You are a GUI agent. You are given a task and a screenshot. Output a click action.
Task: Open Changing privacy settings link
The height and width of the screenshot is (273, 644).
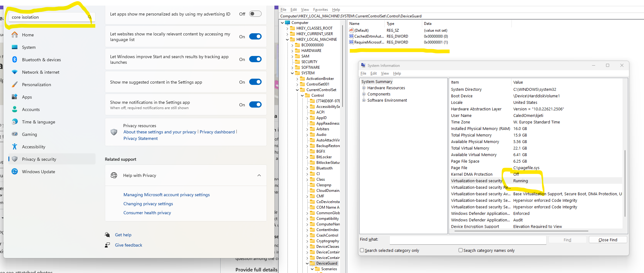click(148, 204)
